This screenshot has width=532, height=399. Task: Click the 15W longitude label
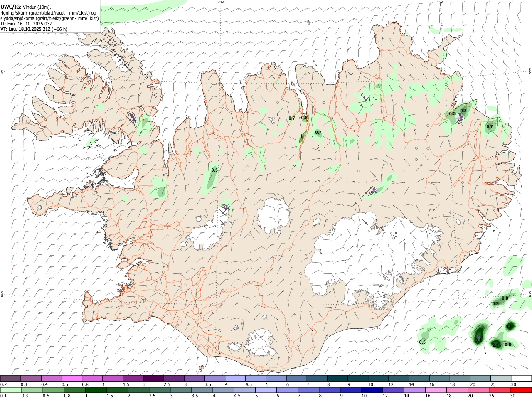(x=441, y=2)
